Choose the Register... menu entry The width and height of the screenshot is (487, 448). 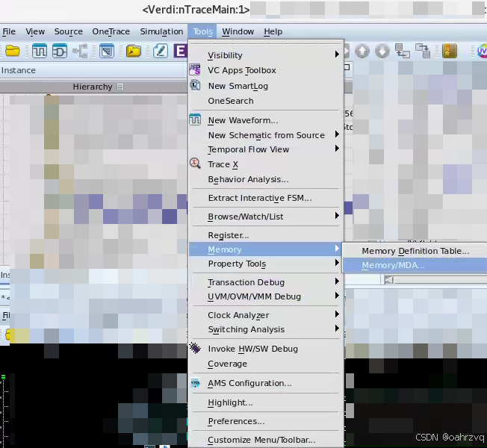[x=266, y=235]
